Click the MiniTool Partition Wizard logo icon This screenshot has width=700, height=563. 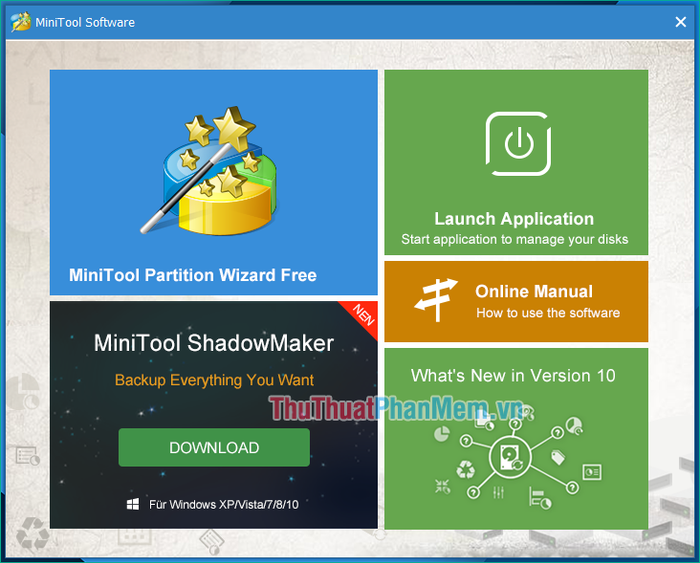(209, 171)
